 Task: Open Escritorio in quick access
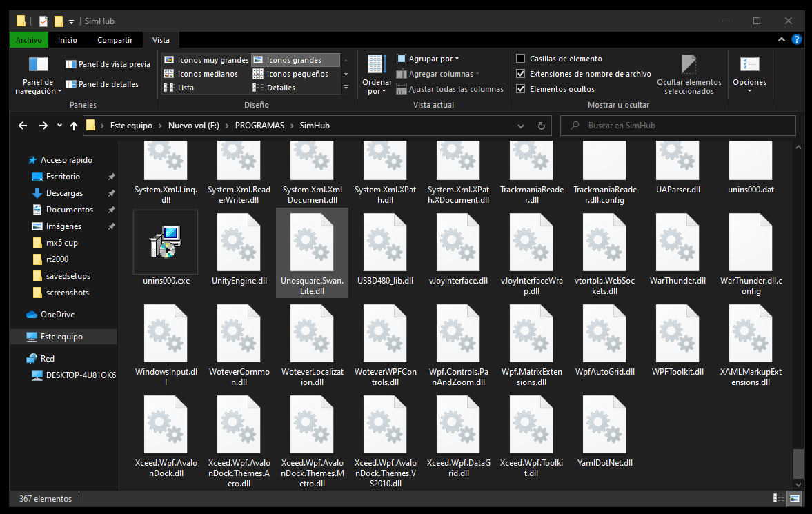click(x=63, y=177)
